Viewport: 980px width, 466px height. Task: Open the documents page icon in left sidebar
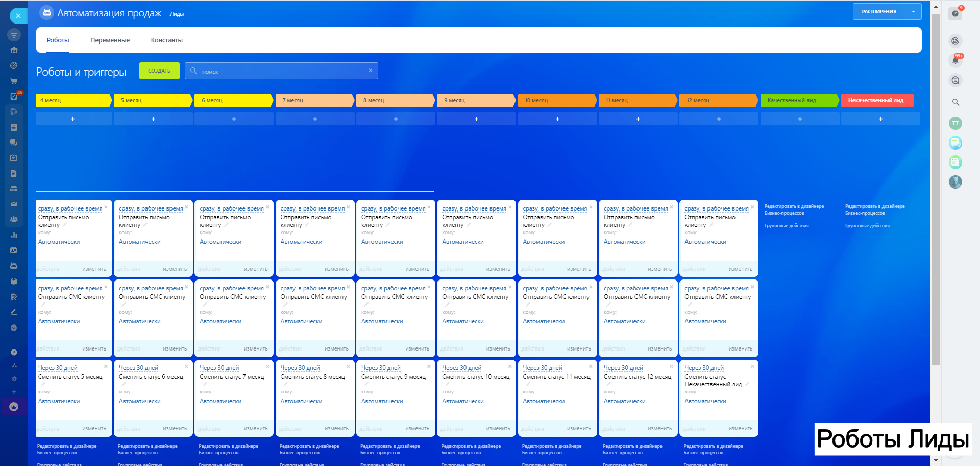[14, 173]
